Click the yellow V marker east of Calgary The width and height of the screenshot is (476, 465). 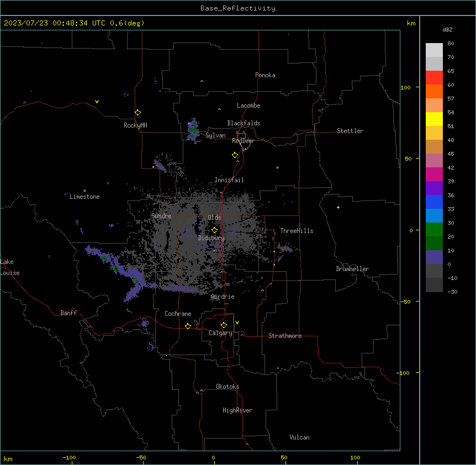point(237,323)
